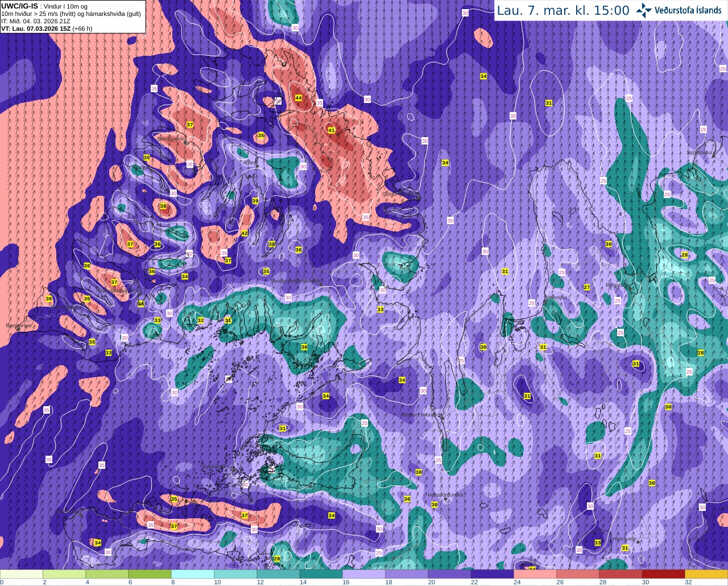Pick the dark teal 14–16 legend swatch
Screen dimensions: 728x586
click(x=321, y=574)
